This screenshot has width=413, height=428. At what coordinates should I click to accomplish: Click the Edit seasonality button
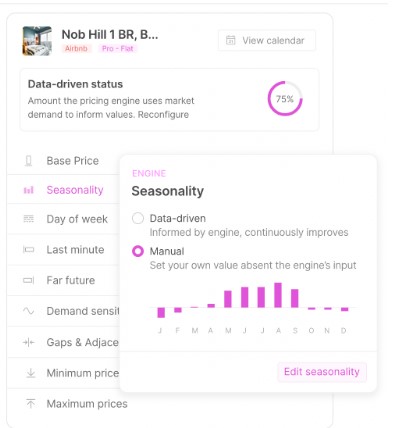[x=322, y=372]
